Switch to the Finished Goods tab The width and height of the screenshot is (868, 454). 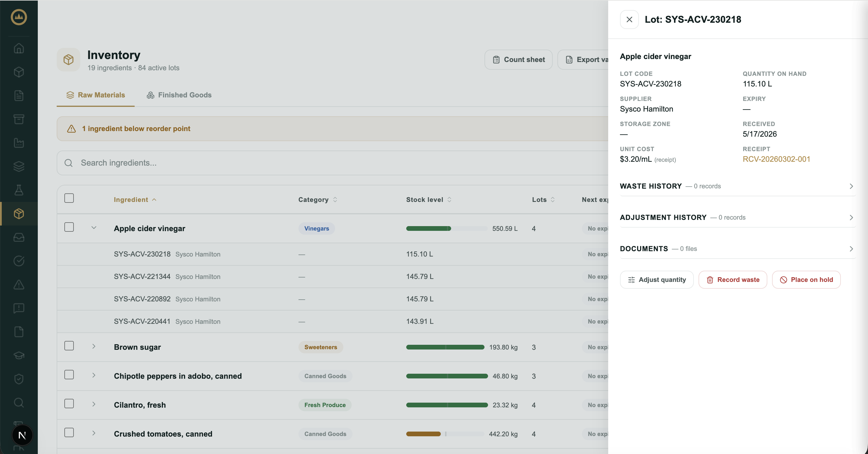click(179, 95)
